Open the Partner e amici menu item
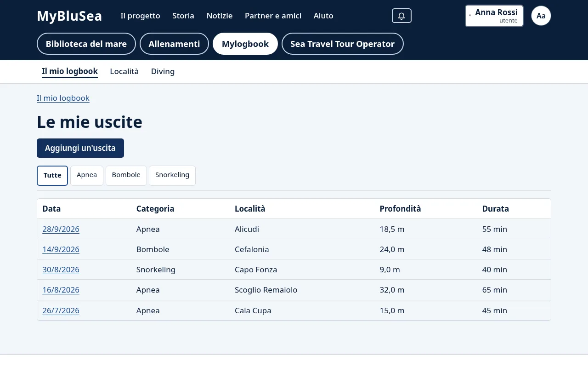Screen dimensions: 588x368 click(x=273, y=16)
